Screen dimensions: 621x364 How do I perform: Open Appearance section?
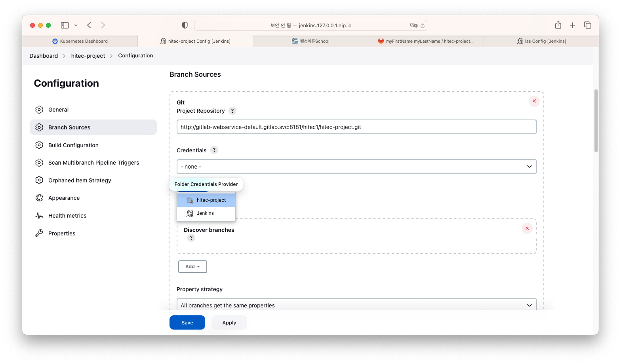(x=93, y=198)
